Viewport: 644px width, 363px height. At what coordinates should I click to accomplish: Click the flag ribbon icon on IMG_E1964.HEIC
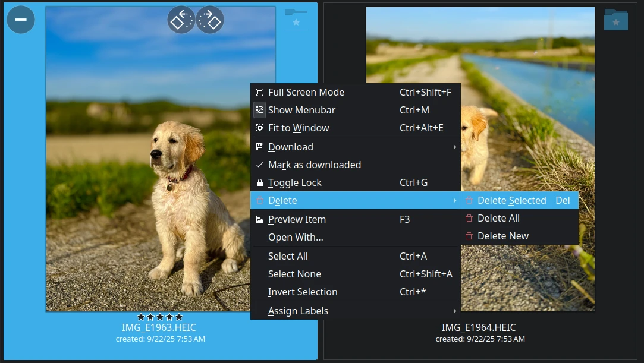click(615, 20)
